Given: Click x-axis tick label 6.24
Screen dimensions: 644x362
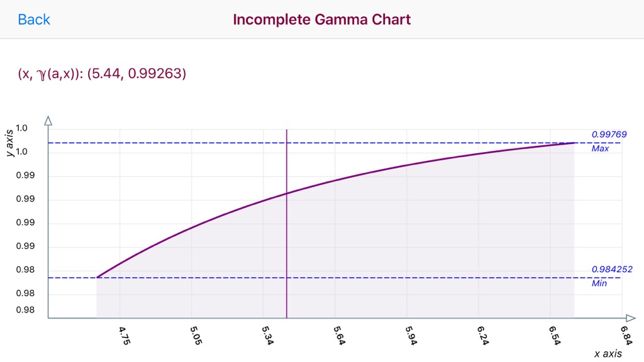Looking at the screenshot, I should coord(482,336).
